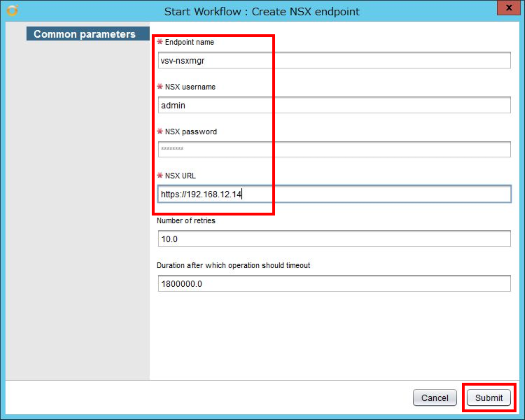Image resolution: width=525 pixels, height=420 pixels.
Task: Select the Number of retries field
Action: tap(334, 239)
